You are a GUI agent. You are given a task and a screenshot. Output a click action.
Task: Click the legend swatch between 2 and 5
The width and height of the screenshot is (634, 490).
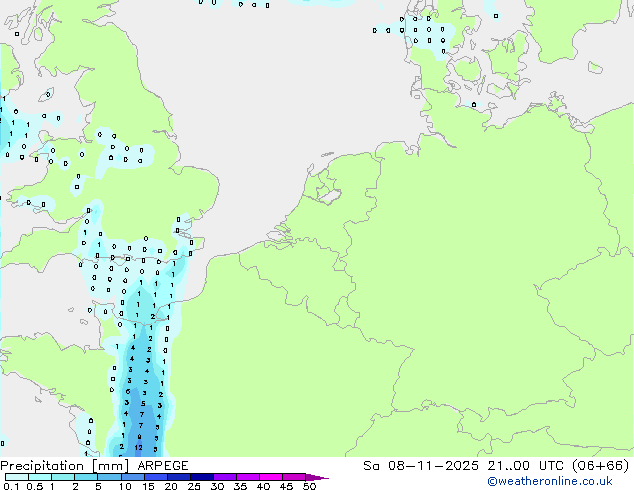point(86,477)
